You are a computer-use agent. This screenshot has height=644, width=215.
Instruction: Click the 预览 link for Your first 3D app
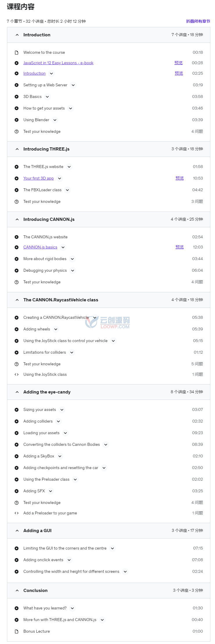click(x=180, y=178)
